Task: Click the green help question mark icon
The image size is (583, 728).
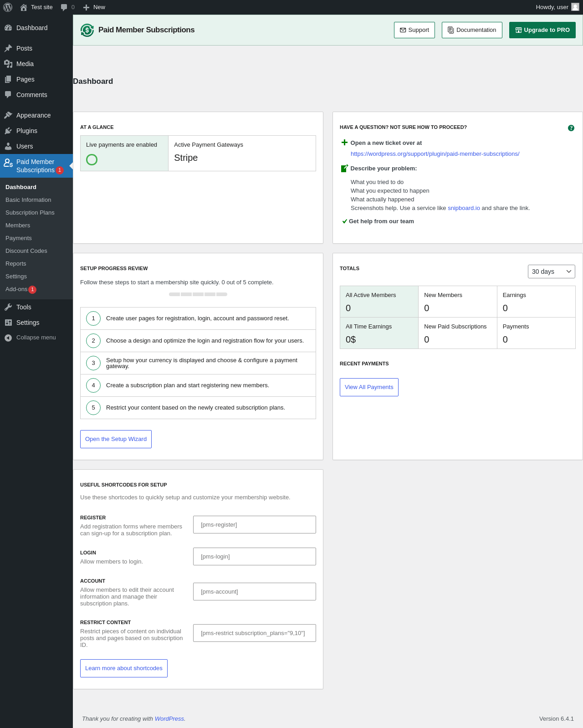Action: 571,128
